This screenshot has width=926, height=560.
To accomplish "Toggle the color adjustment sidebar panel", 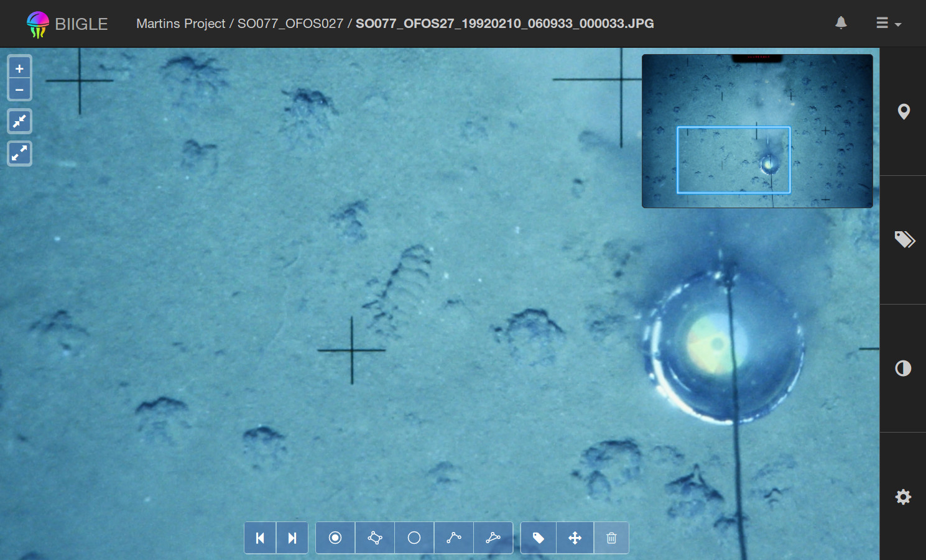I will coord(904,369).
